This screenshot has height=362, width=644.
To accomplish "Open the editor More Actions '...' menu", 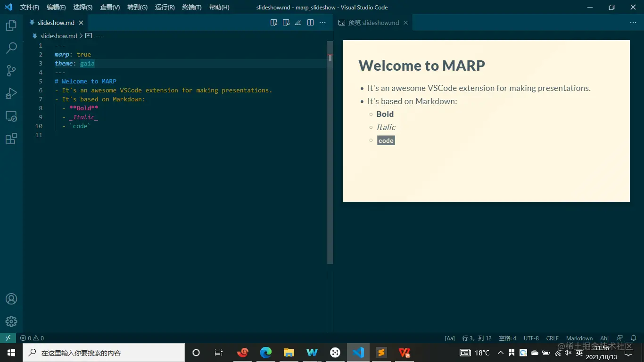I will 322,22.
